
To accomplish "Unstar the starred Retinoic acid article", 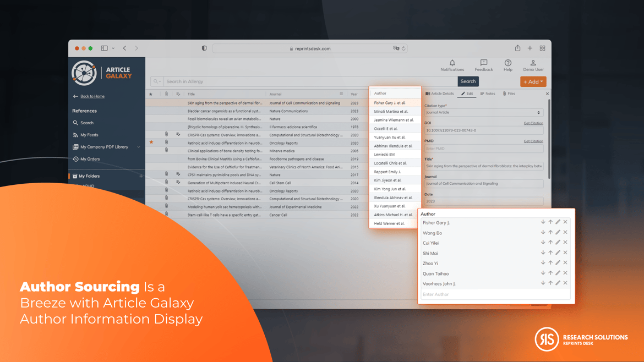I will pos(151,142).
